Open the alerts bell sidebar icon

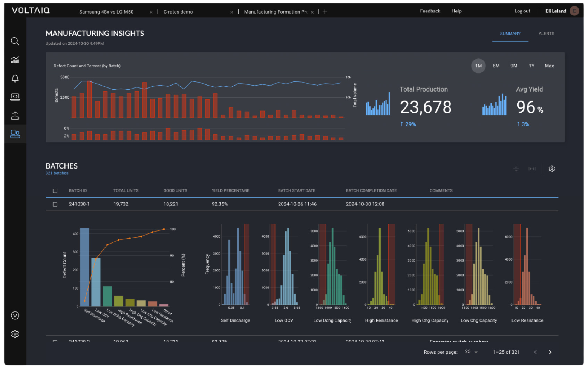click(x=15, y=78)
